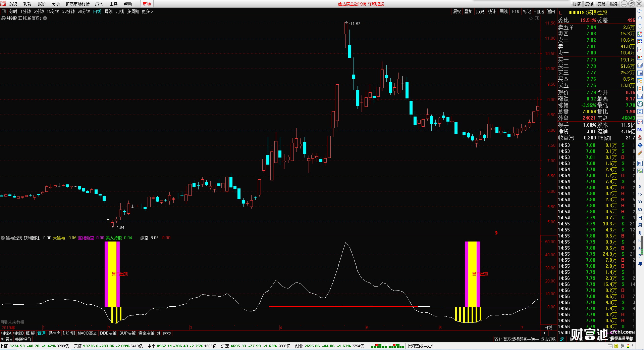This screenshot has height=350, width=644.
Task: Click the down arrow icon in right sidebar
Action: point(640,27)
